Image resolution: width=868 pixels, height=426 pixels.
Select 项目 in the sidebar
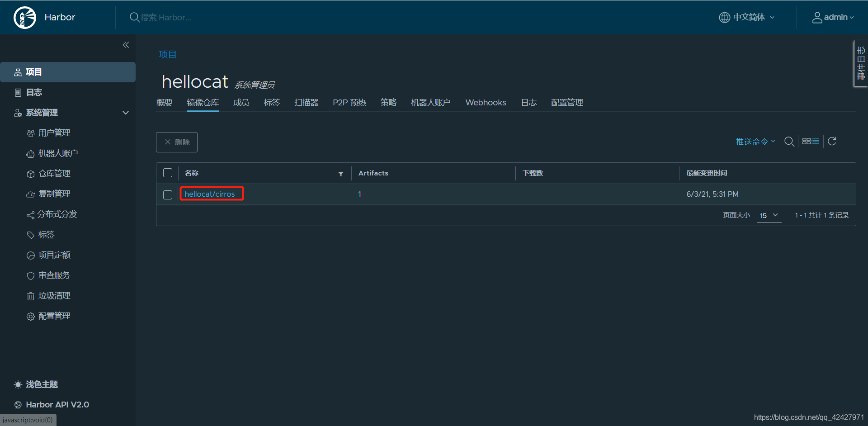(x=68, y=72)
